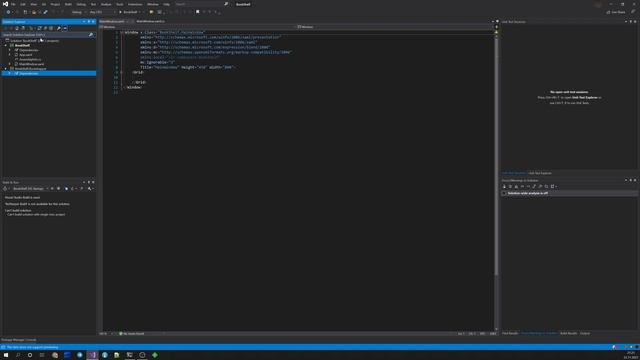Click first icon in Errors/Warnings toolbar
The width and height of the screenshot is (640, 360).
coord(504,187)
